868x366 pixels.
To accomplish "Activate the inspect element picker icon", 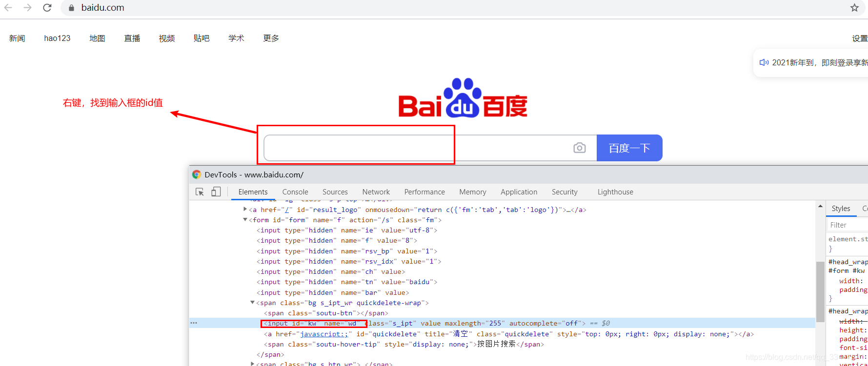I will coord(200,192).
